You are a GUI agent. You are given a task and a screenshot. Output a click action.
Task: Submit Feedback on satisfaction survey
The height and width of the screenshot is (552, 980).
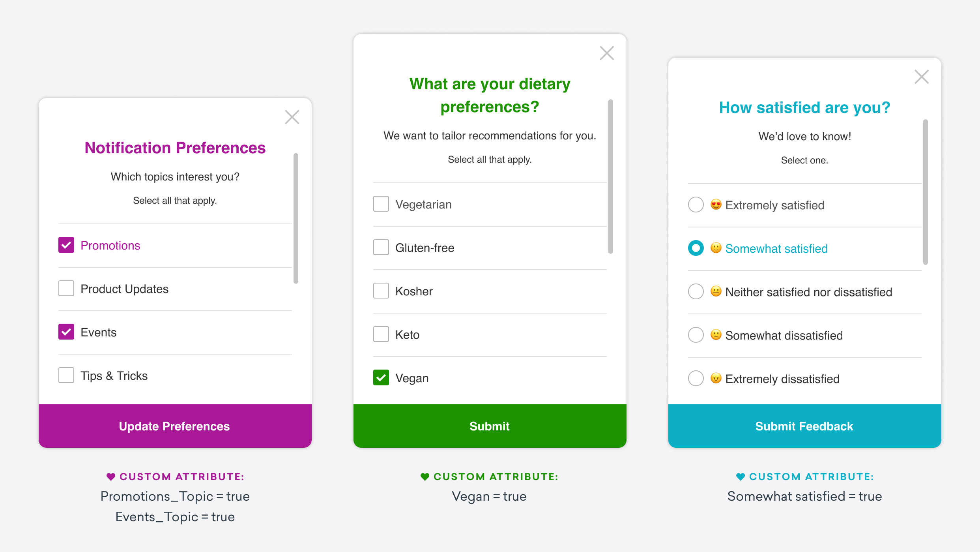click(805, 425)
